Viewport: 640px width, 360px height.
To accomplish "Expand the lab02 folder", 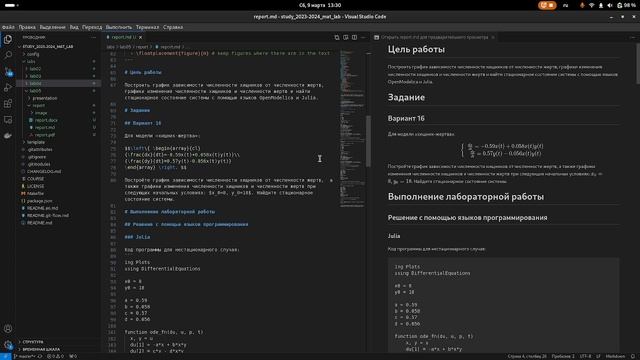I will pyautogui.click(x=35, y=69).
